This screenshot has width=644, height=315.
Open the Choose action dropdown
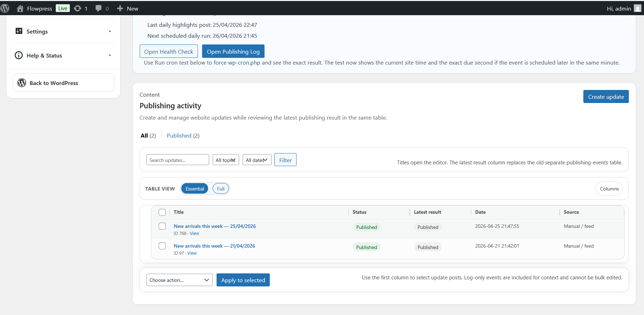click(180, 280)
